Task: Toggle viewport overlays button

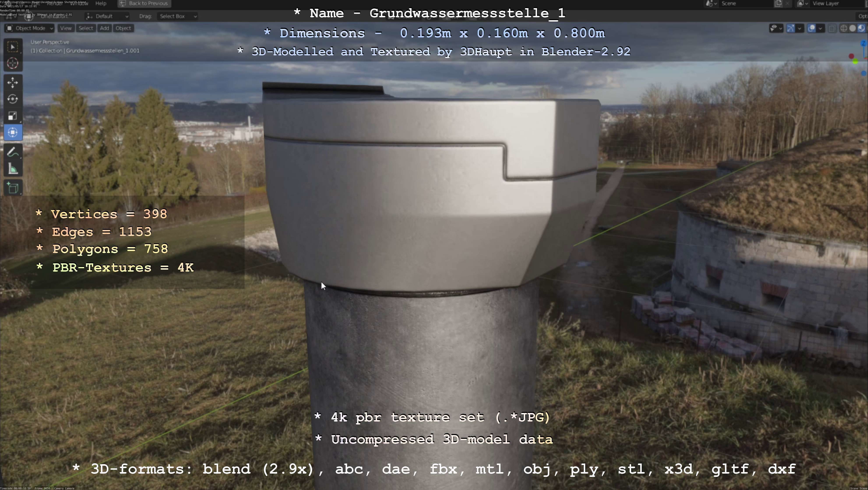Action: pos(812,28)
